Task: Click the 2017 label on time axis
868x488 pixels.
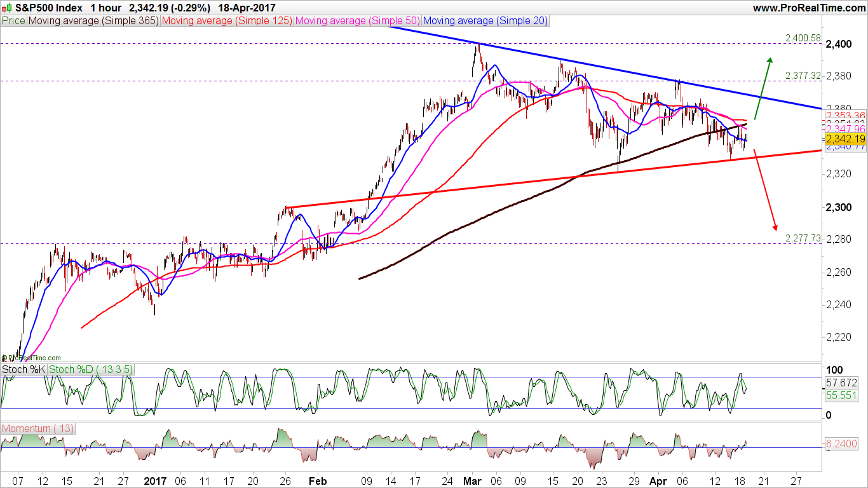Action: point(155,481)
